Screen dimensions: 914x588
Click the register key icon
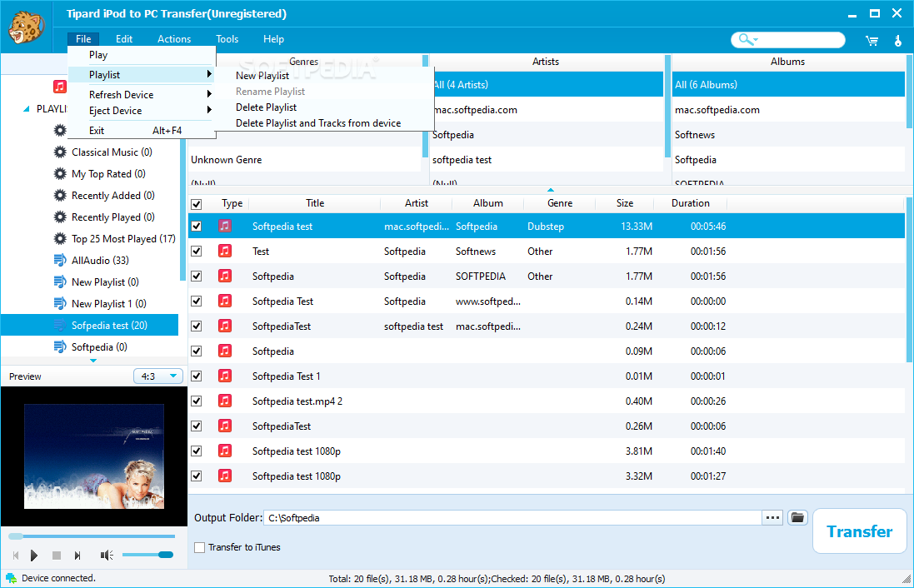coord(897,40)
